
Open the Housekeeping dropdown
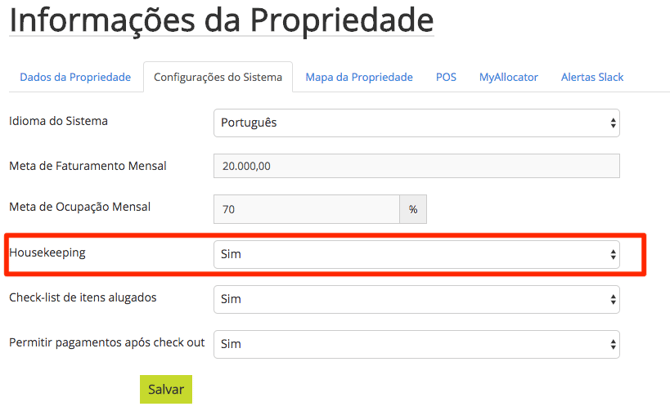click(x=416, y=255)
